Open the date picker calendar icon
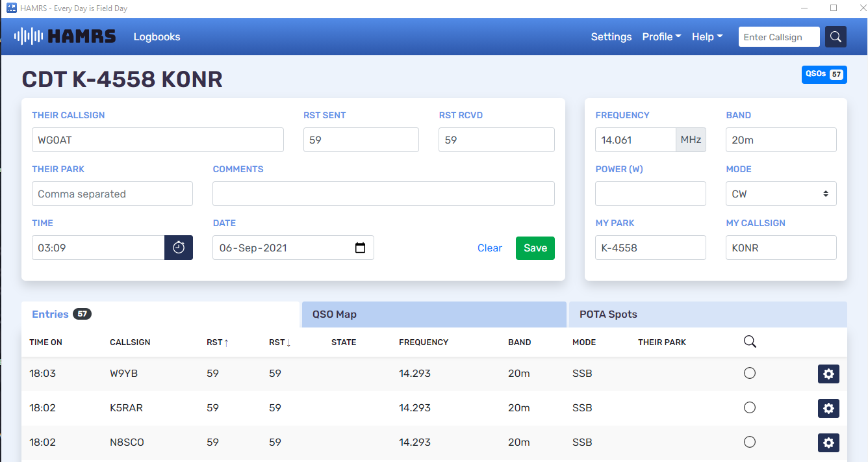Screen dimensions: 868x462 [361, 248]
